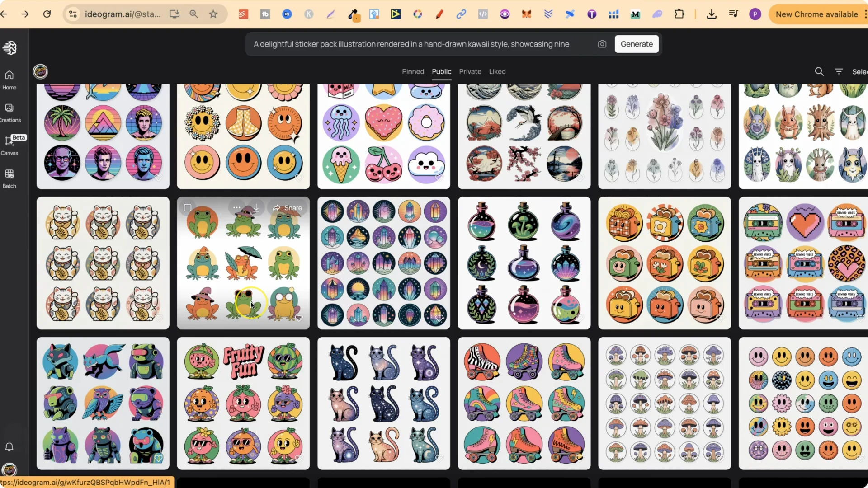Tick the frog image selection checkbox
This screenshot has width=868, height=488.
click(188, 207)
